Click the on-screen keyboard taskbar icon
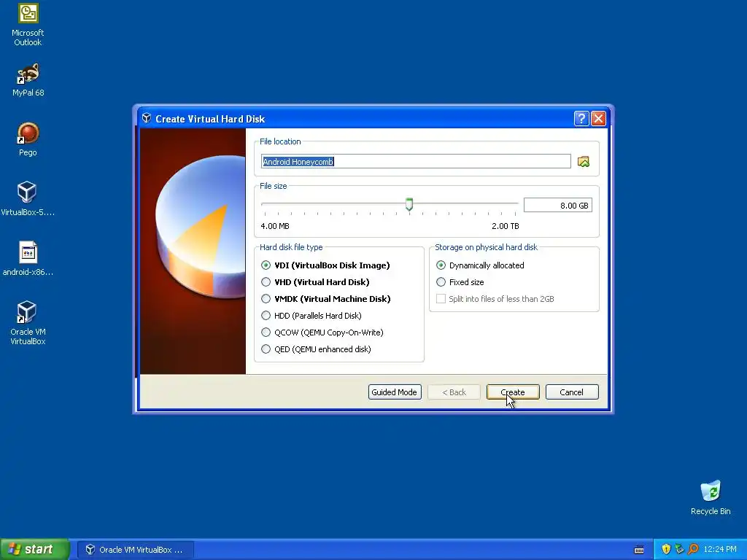 point(639,550)
